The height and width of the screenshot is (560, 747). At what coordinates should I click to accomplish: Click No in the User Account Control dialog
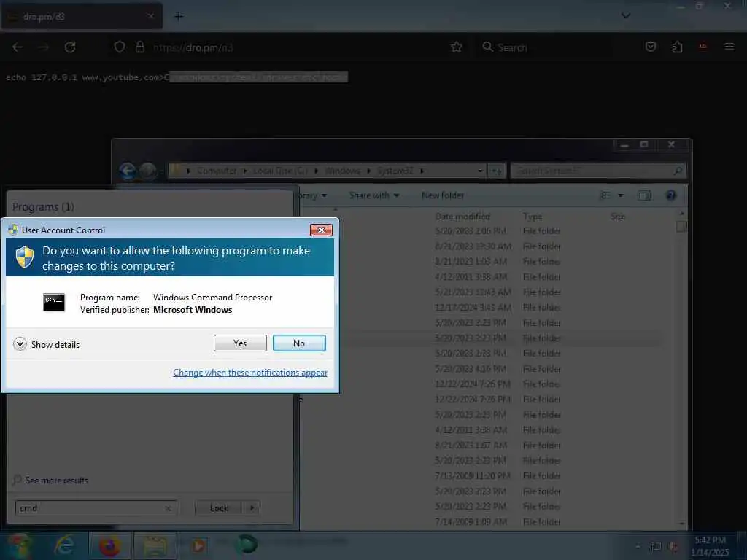tap(299, 343)
